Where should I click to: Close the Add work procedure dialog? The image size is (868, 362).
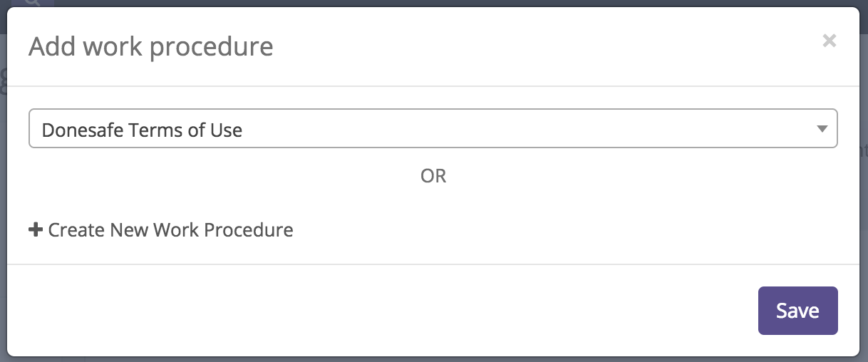pos(829,41)
